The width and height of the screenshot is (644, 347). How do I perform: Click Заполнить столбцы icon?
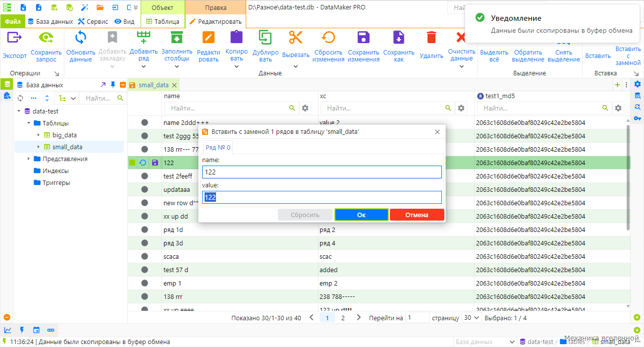tap(176, 38)
